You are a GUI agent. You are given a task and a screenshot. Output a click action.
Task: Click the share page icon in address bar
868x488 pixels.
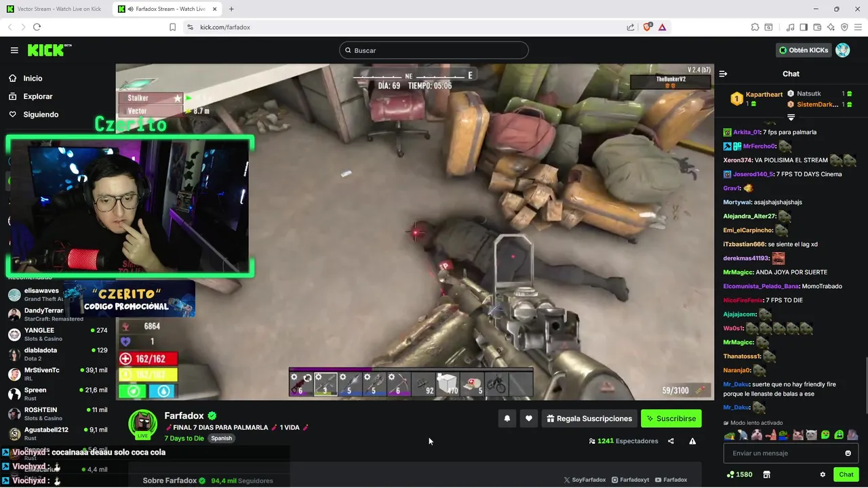click(631, 27)
